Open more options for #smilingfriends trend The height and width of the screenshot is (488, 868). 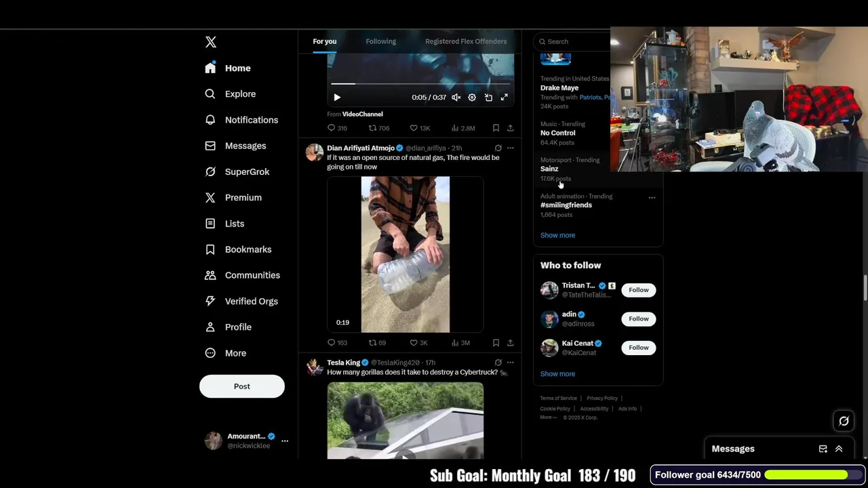pyautogui.click(x=652, y=198)
